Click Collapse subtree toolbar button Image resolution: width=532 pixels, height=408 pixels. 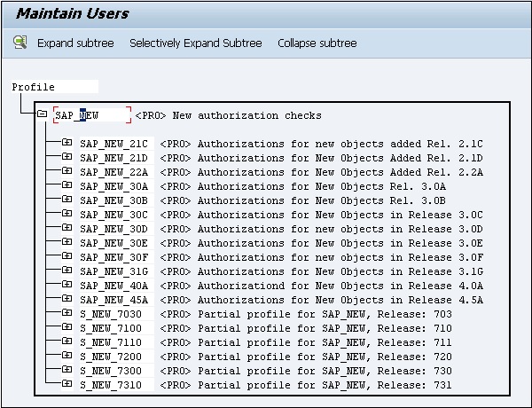[317, 43]
